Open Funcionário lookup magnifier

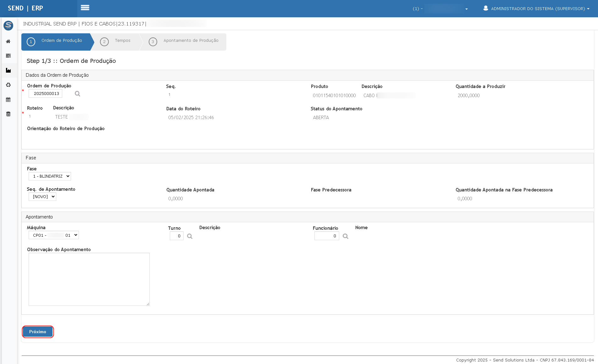click(x=345, y=236)
